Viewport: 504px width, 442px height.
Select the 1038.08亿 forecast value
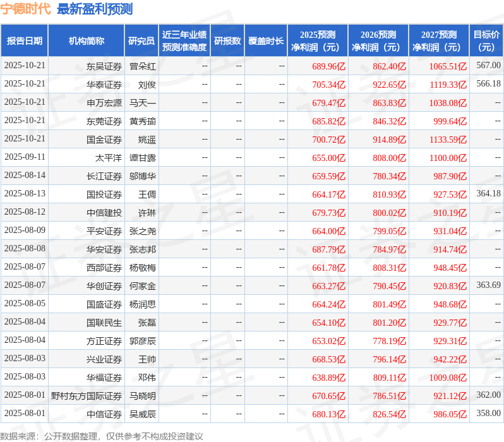pos(448,103)
